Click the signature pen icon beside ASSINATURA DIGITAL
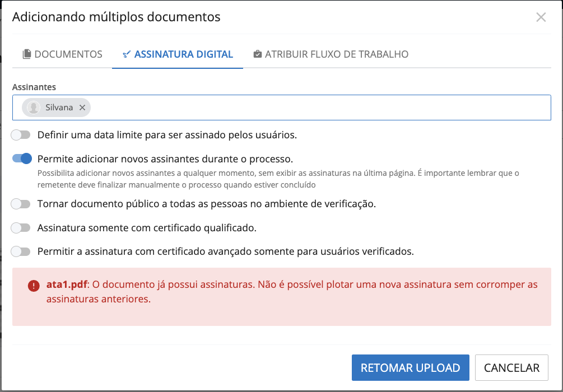Viewport: 563px width, 392px height. click(x=127, y=54)
